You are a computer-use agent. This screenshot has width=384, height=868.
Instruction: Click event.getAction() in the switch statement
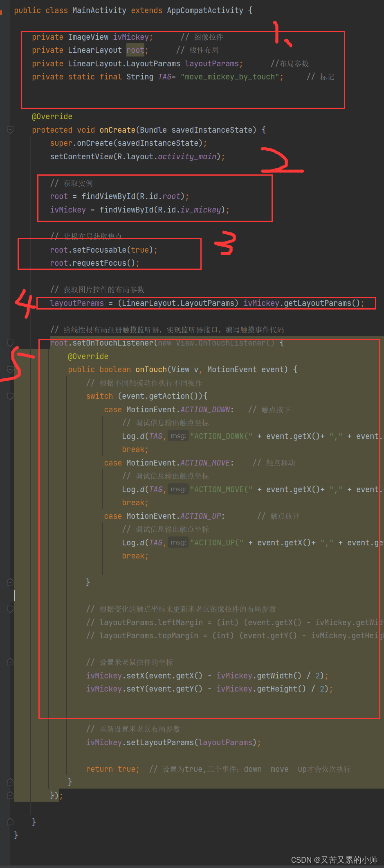pyautogui.click(x=160, y=396)
